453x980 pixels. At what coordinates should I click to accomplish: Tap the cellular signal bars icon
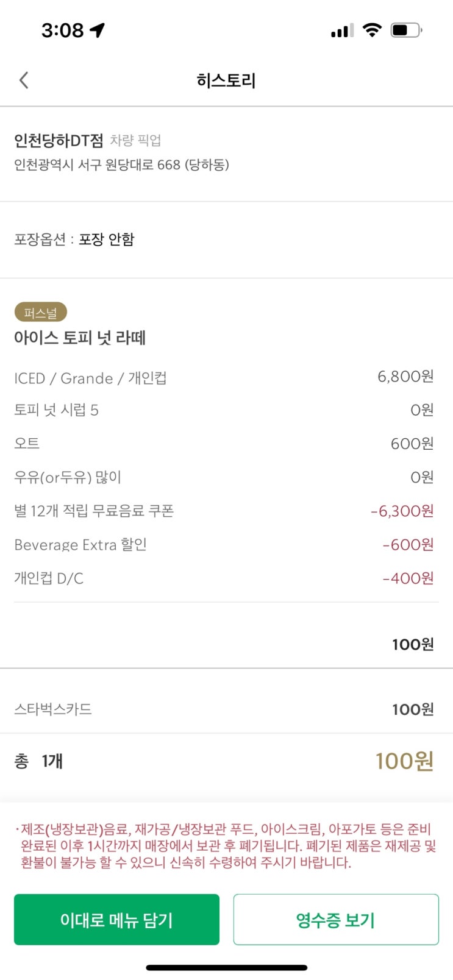342,30
